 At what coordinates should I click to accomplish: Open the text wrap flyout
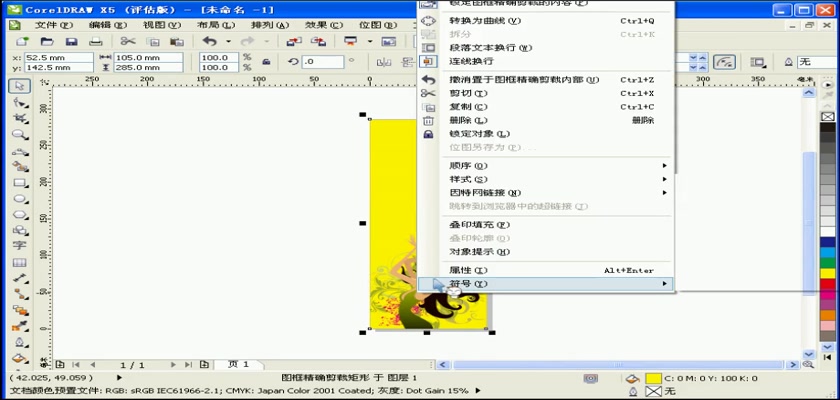(758, 62)
